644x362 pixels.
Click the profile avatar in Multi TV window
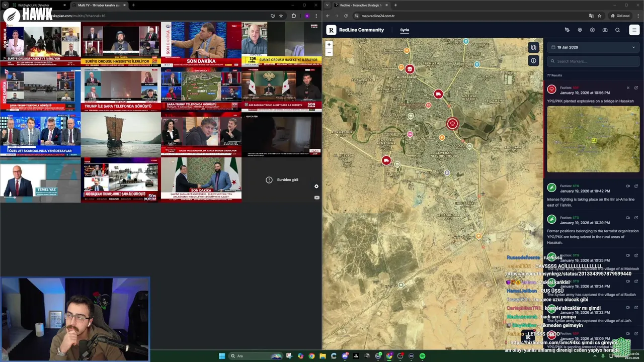(307, 16)
